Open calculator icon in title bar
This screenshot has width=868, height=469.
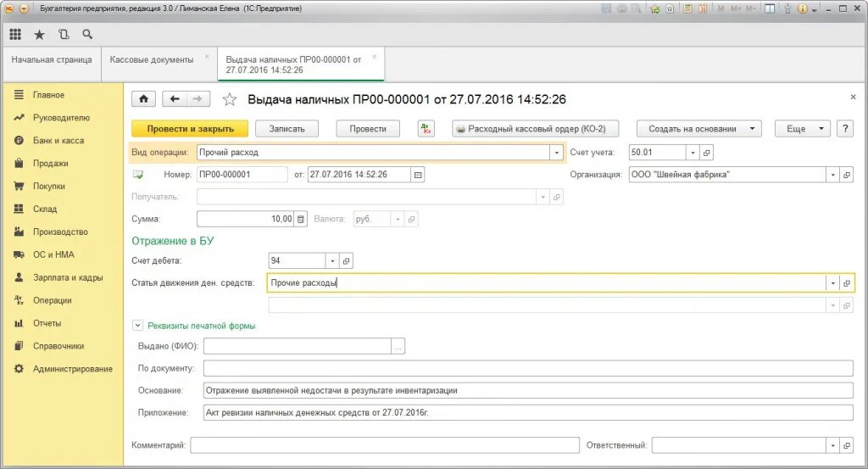click(x=688, y=8)
